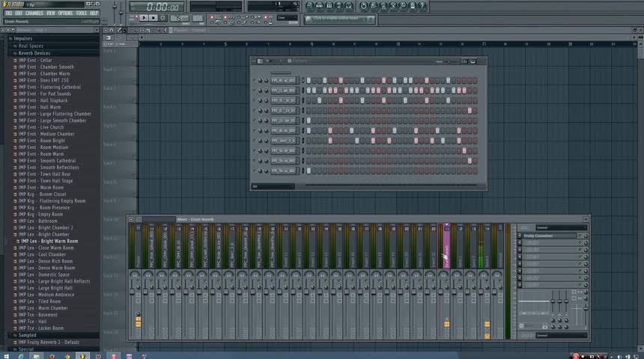Open the keyboard editor in the step sequencer
The width and height of the screenshot is (644, 359).
pos(473,61)
